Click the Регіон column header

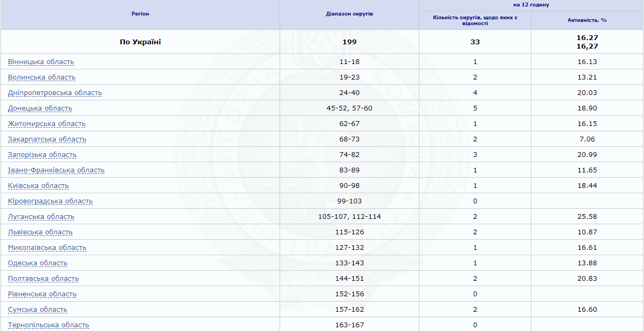coord(140,14)
